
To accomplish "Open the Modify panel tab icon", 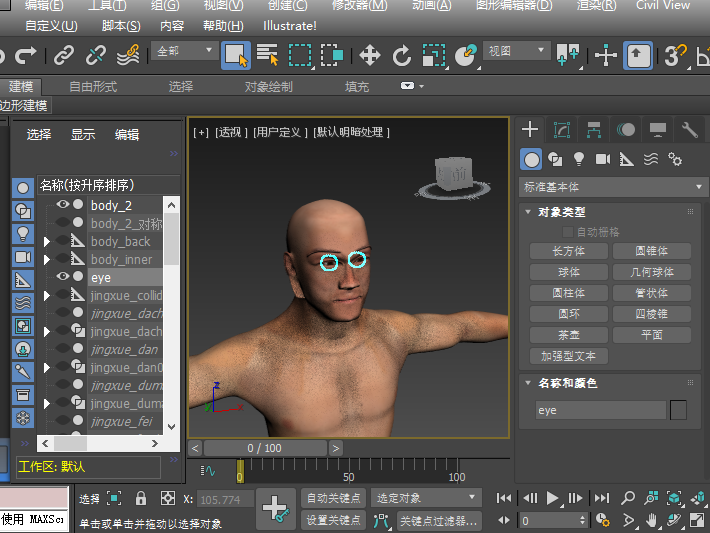I will pos(562,130).
